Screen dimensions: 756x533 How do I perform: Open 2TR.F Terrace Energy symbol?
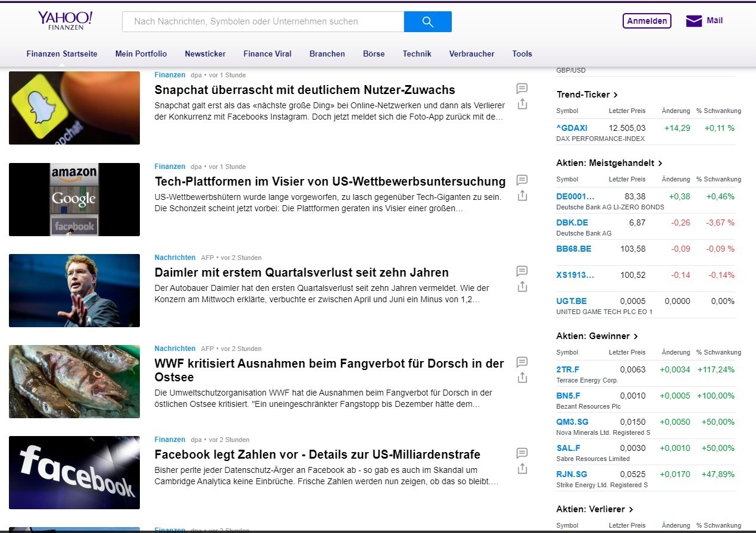point(568,369)
